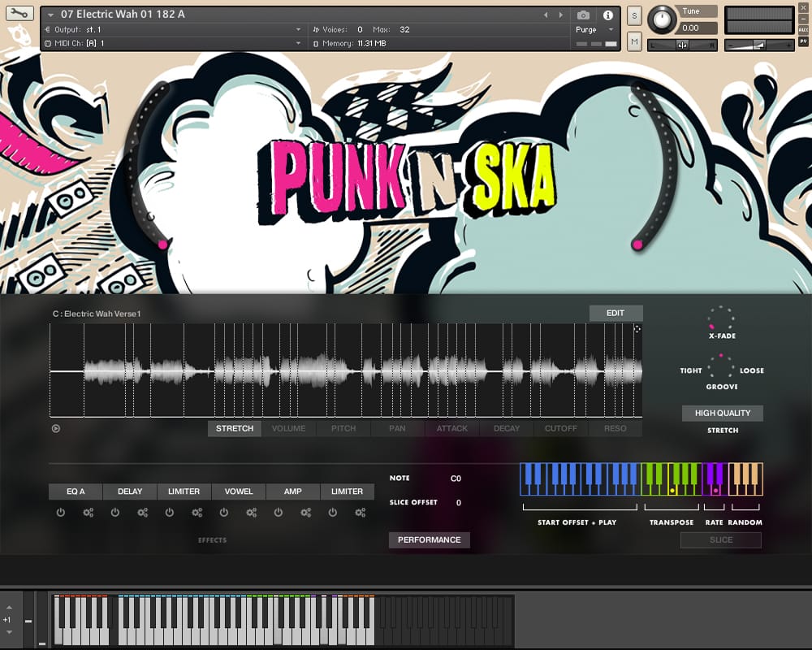Click the waveform play preview icon
Screen dimensions: 812x650
point(56,428)
